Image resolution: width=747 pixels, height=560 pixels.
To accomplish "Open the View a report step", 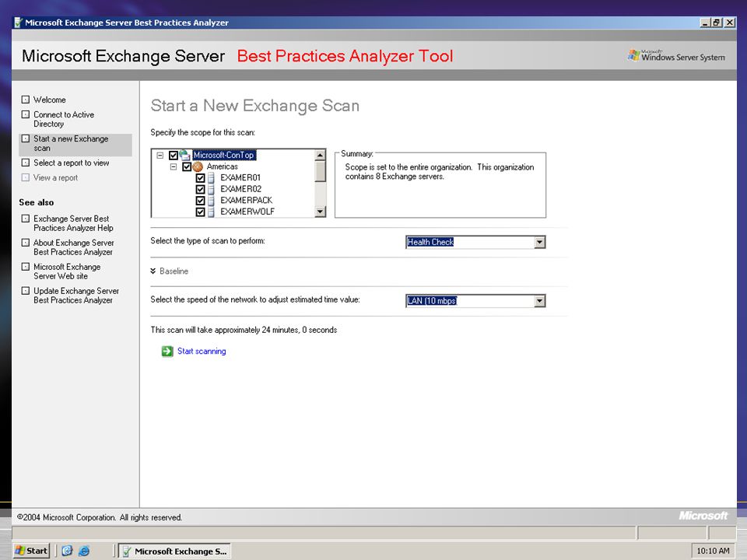I will point(55,177).
